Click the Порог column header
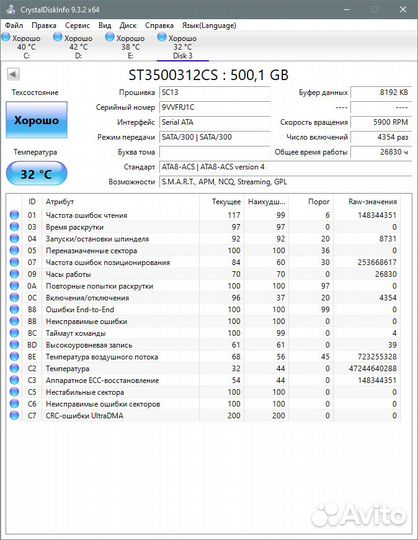This screenshot has width=418, height=540. pyautogui.click(x=311, y=202)
